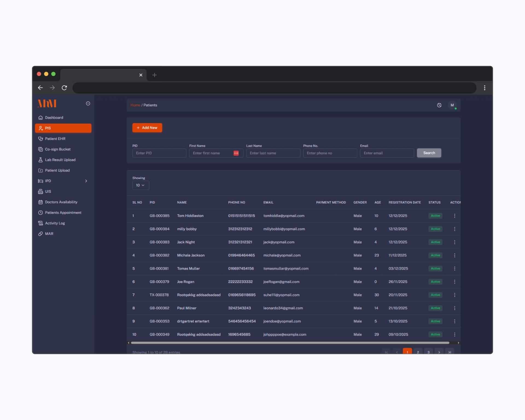The image size is (525, 420).
Task: Open actions menu for Joe Rogan row
Action: coord(454,282)
